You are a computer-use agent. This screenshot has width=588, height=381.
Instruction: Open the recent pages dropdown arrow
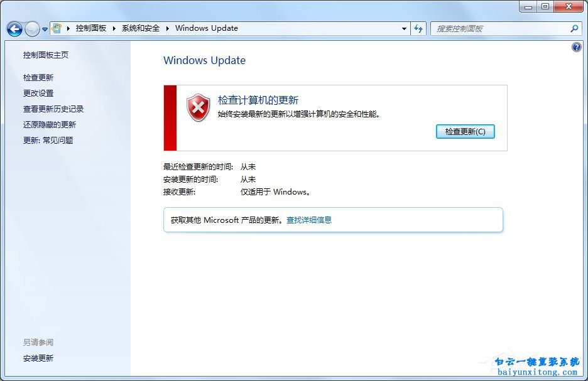45,30
